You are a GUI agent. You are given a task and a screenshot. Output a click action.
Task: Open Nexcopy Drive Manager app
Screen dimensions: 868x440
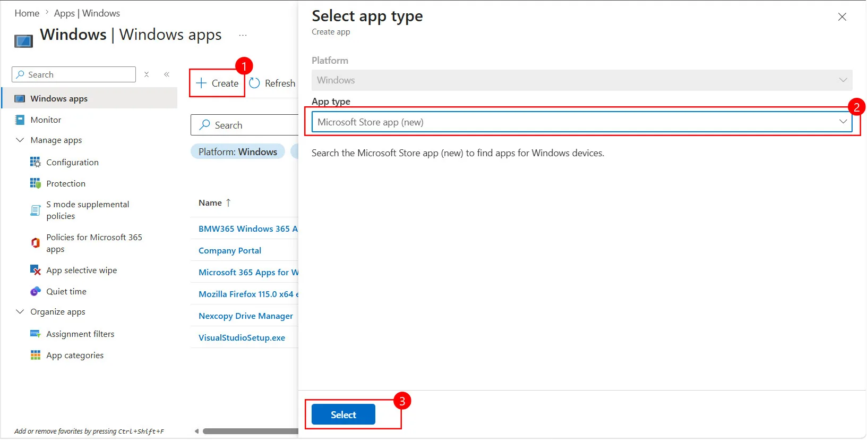coord(246,316)
